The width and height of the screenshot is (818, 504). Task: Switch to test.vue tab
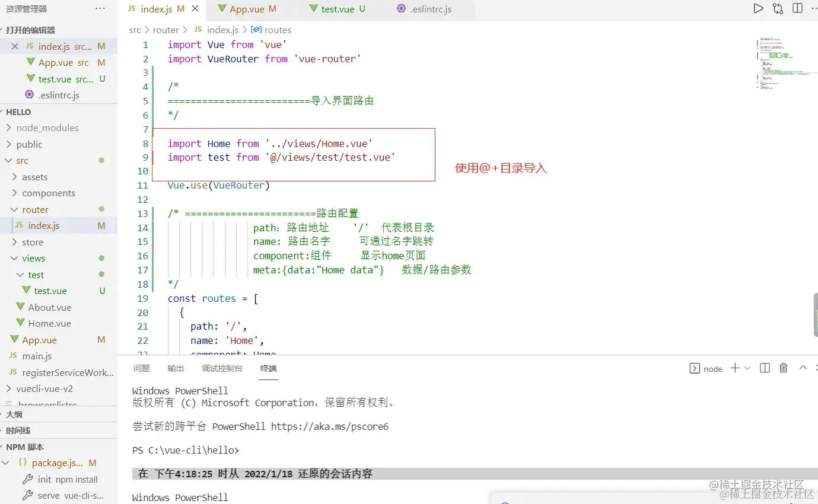click(x=338, y=9)
